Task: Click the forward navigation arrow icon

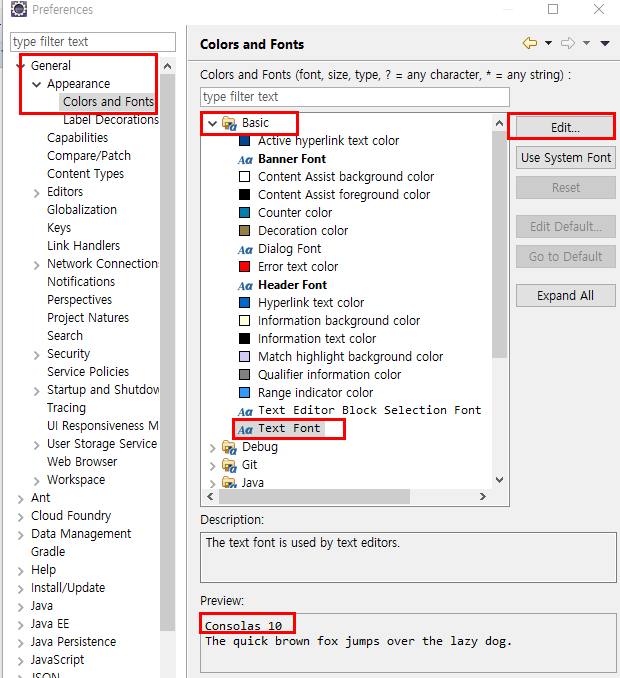Action: point(568,43)
